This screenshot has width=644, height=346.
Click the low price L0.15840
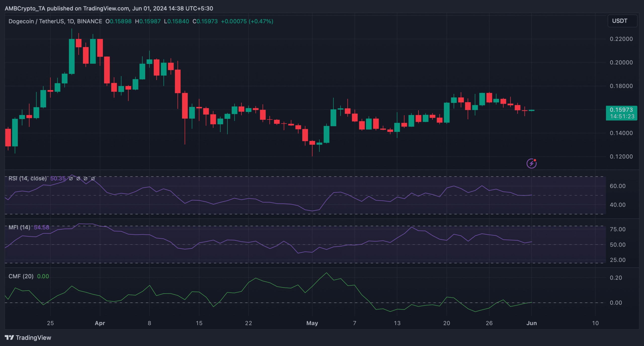pos(176,21)
